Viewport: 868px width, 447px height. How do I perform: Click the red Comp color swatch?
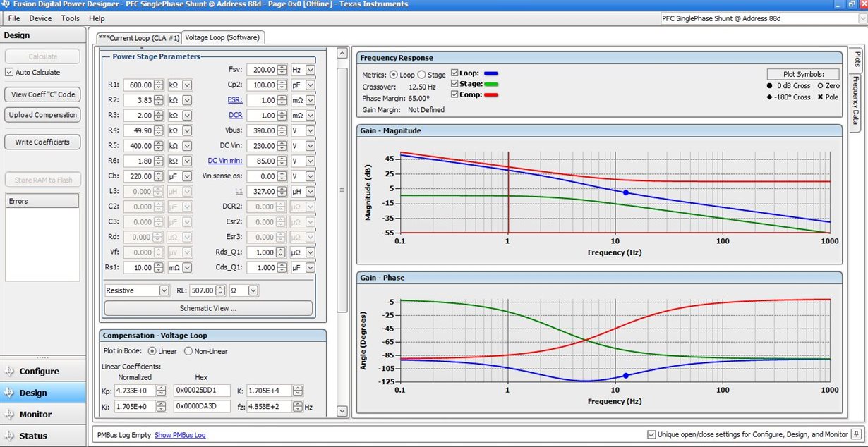point(490,94)
